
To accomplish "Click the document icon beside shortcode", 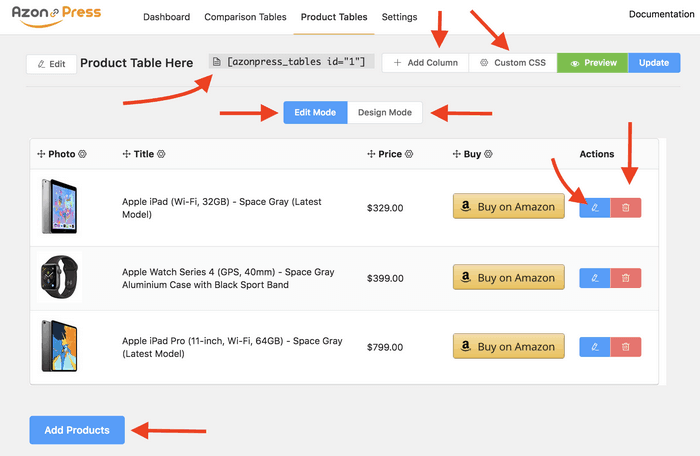I will click(x=217, y=62).
